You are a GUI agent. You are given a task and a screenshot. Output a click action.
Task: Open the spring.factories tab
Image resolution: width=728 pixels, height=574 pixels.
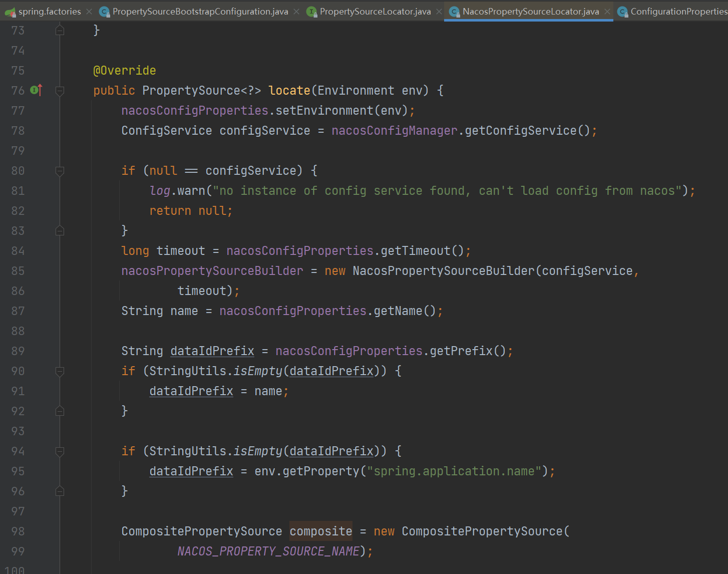click(50, 12)
